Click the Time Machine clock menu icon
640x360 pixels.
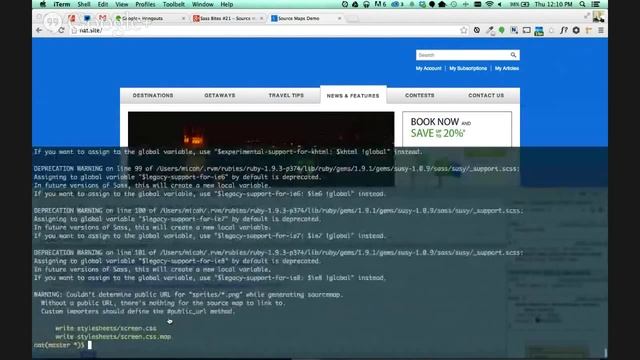click(454, 4)
